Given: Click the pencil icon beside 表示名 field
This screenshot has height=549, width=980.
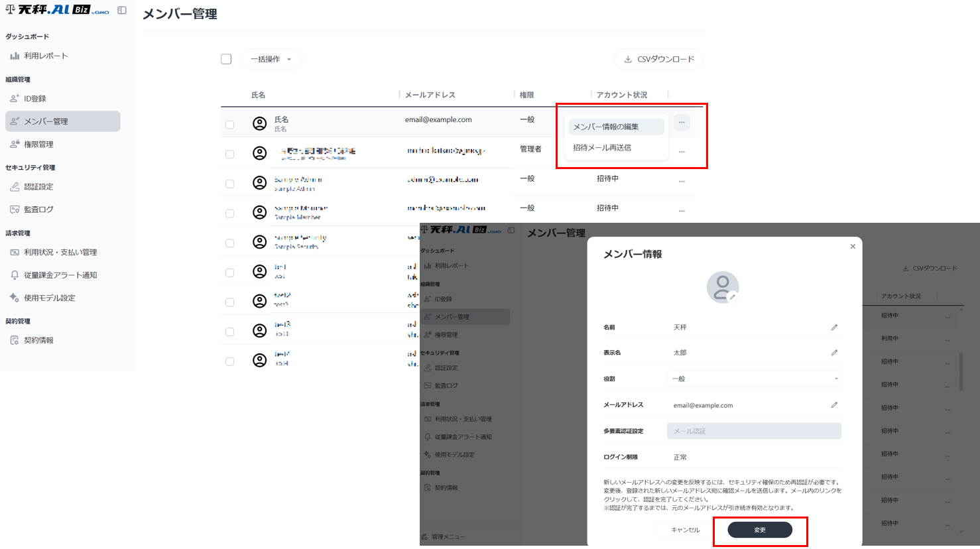Looking at the screenshot, I should [834, 353].
